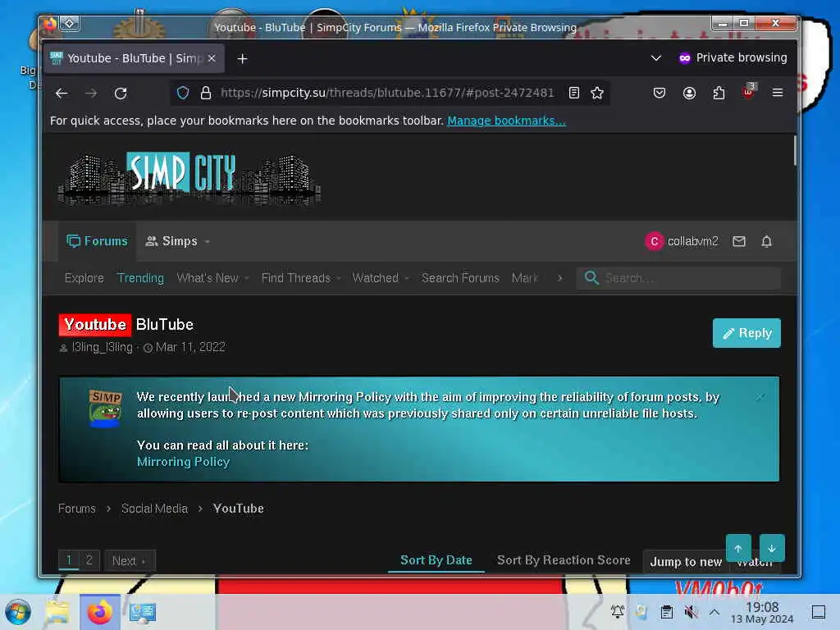Expand the Watched dropdown arrow

click(x=407, y=279)
